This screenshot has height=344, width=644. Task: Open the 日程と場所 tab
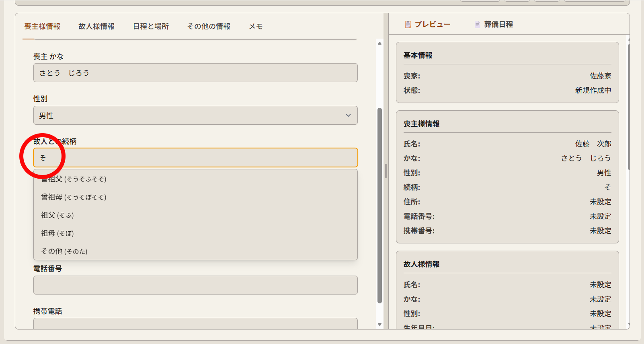tap(151, 27)
